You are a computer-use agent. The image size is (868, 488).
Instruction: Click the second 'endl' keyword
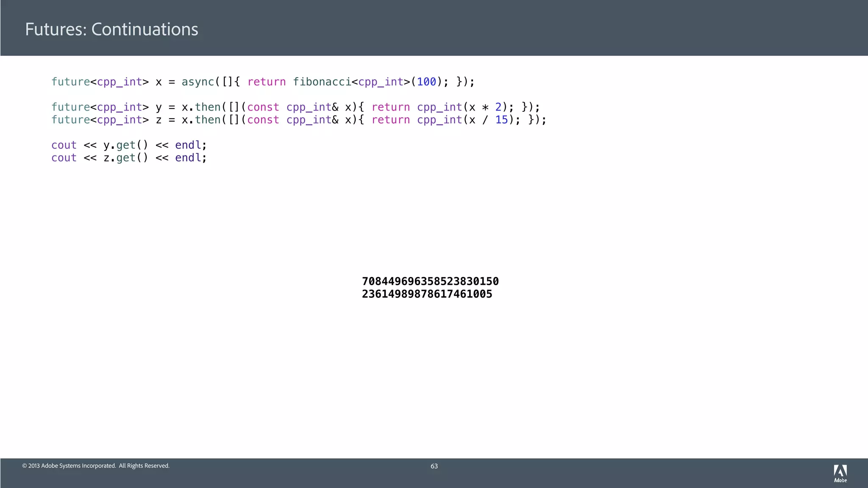pos(188,158)
